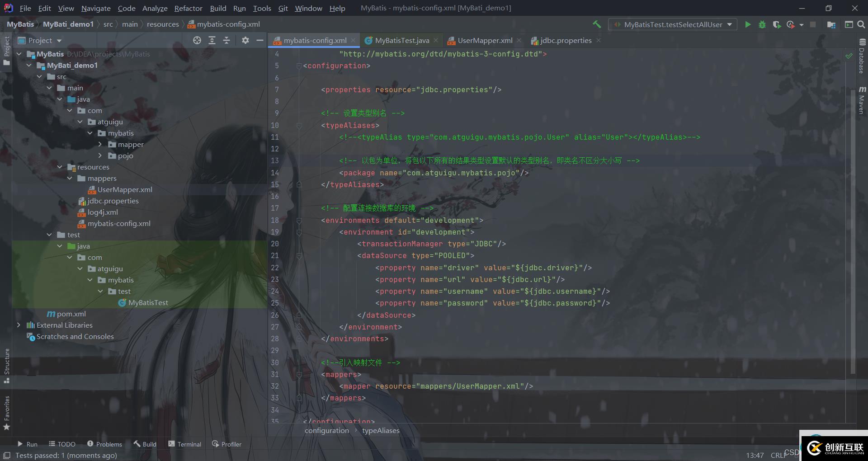Open the File menu

pyautogui.click(x=25, y=8)
